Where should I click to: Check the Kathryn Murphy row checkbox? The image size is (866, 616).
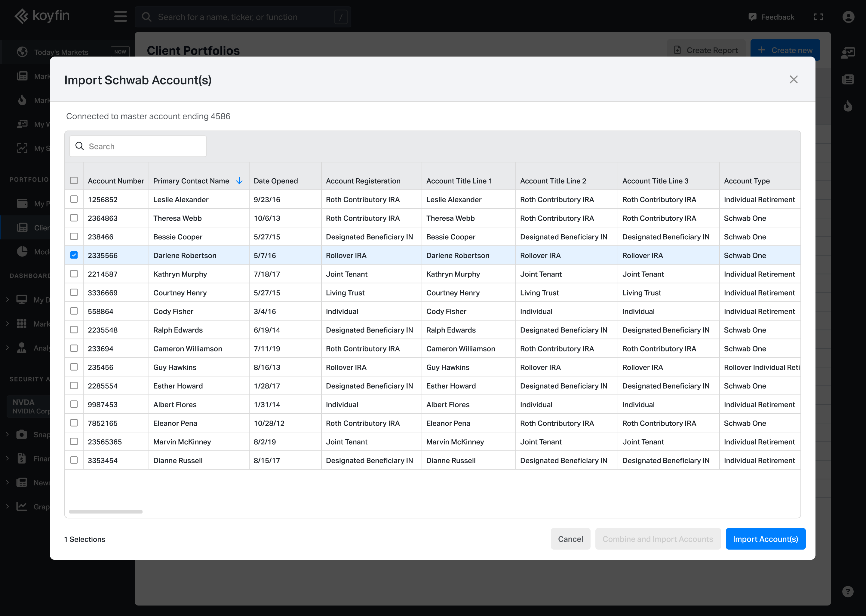[x=74, y=274]
